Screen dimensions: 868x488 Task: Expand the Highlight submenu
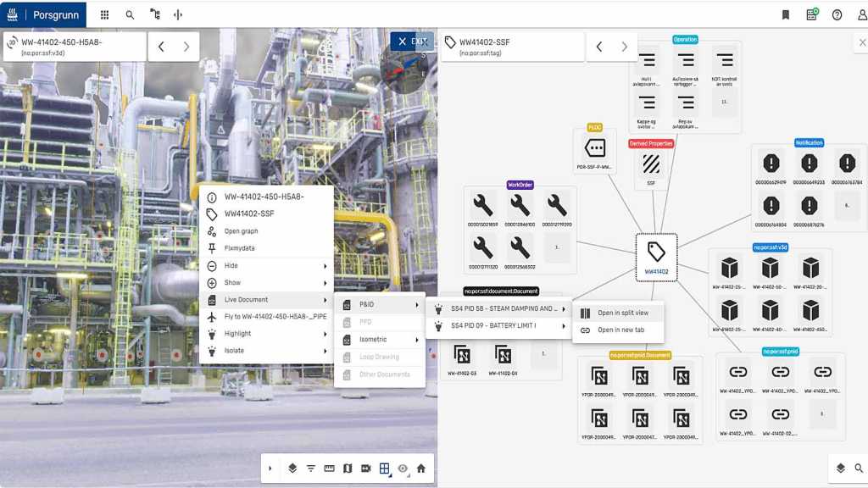click(266, 334)
